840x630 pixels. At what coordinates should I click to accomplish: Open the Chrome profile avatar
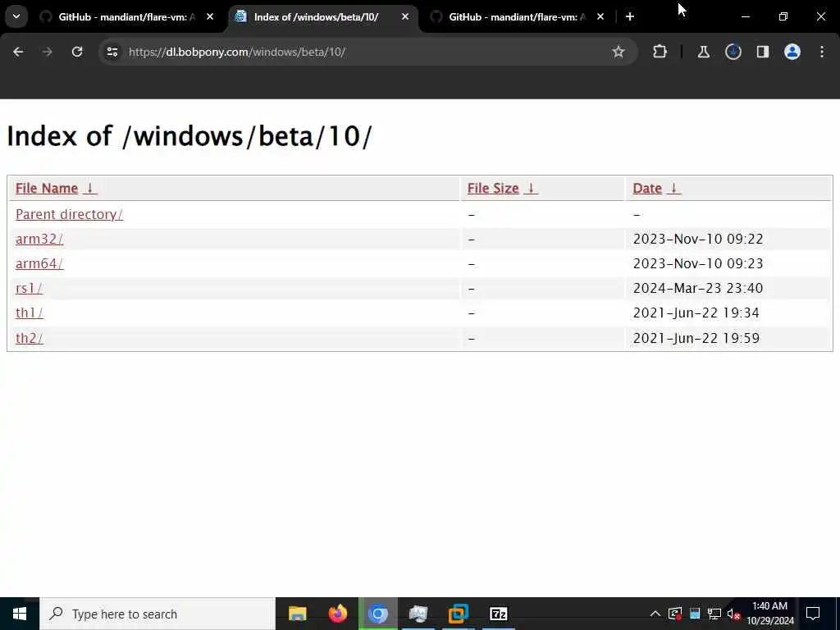[792, 52]
